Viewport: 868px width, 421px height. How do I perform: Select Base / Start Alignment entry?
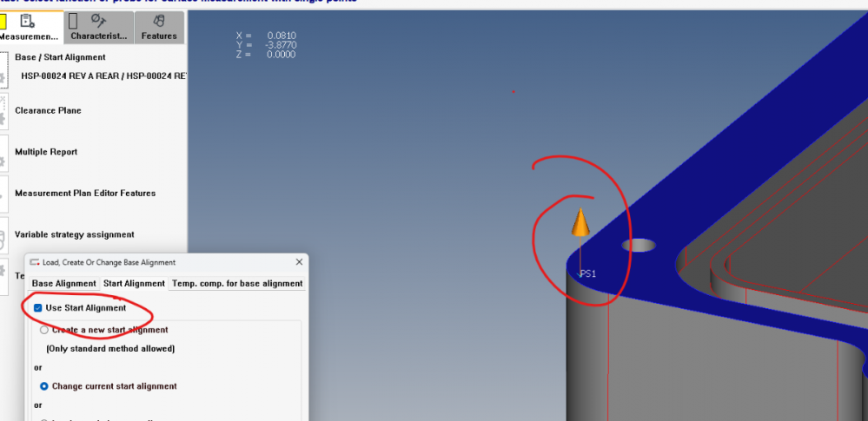click(60, 57)
